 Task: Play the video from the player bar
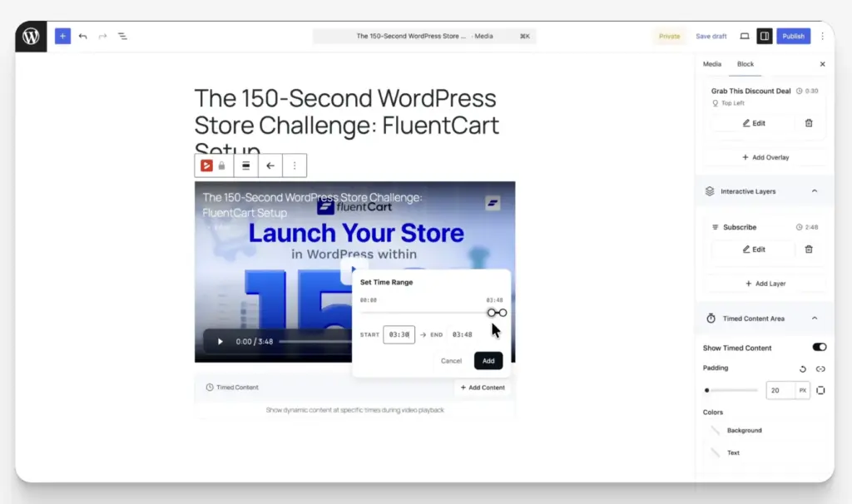(x=220, y=342)
